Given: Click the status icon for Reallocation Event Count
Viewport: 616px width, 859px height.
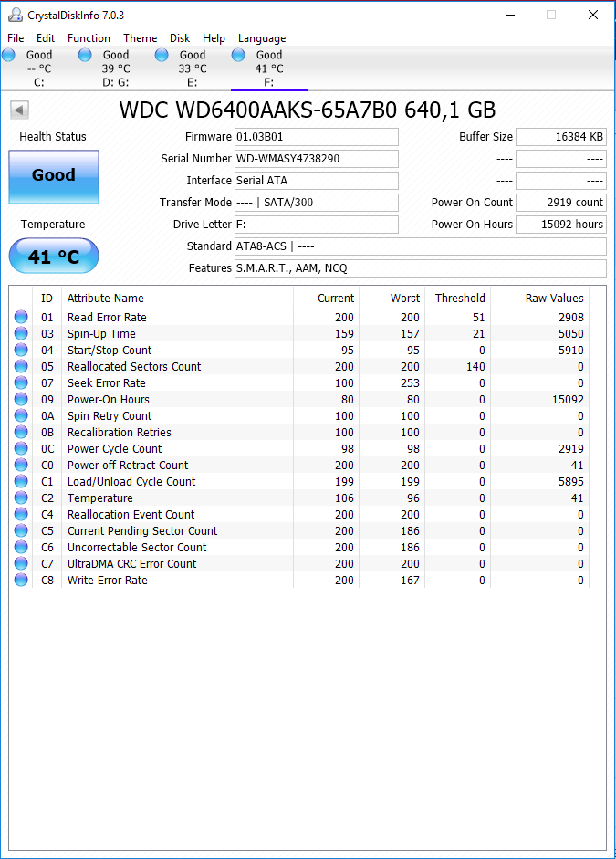Looking at the screenshot, I should coord(21,514).
